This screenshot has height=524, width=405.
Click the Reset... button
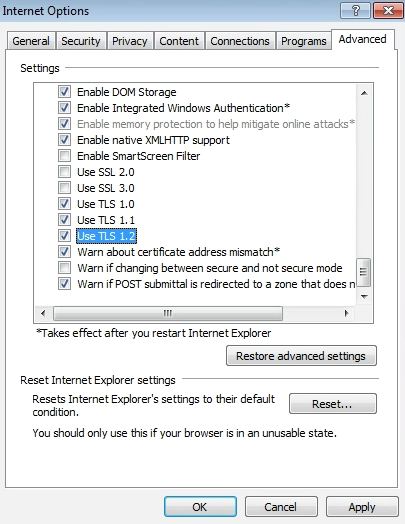(x=332, y=404)
